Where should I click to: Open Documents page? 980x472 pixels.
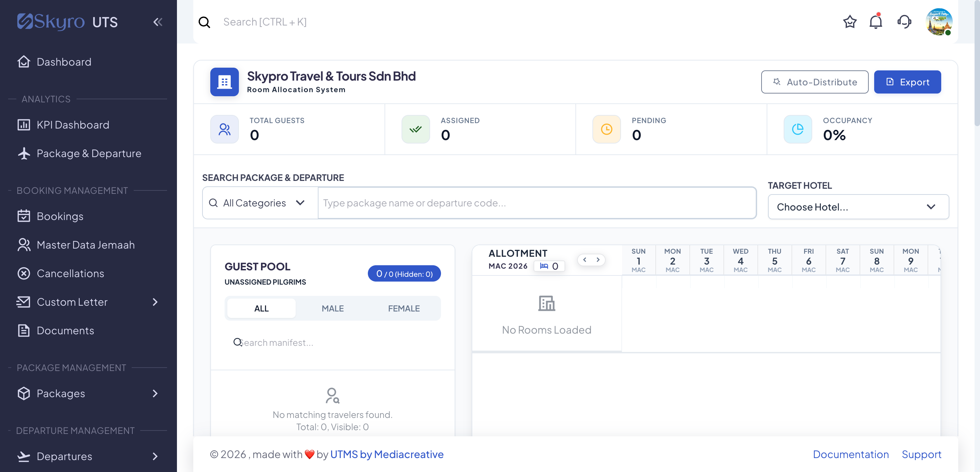[x=88, y=330]
